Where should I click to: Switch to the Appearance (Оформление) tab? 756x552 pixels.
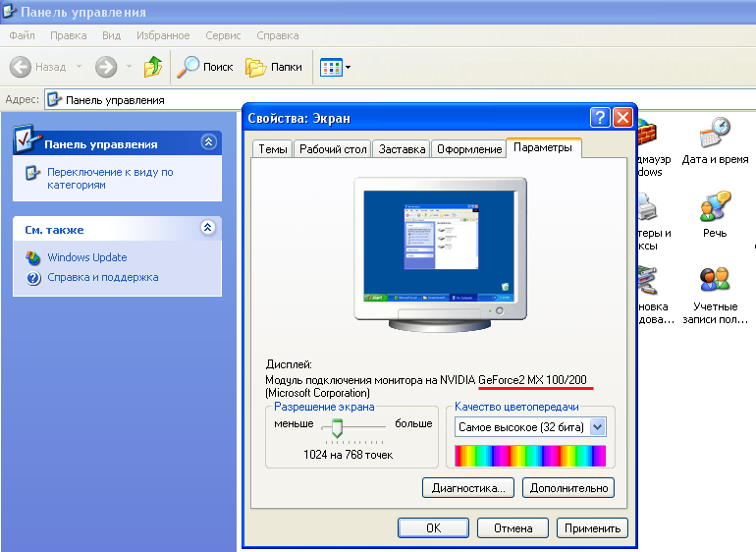(469, 149)
